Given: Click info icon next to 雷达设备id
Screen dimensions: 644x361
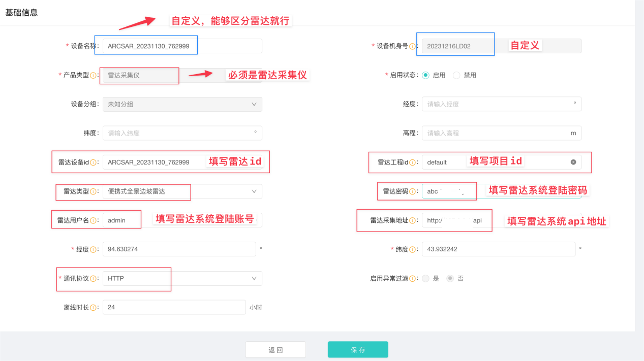Looking at the screenshot, I should (x=94, y=162).
